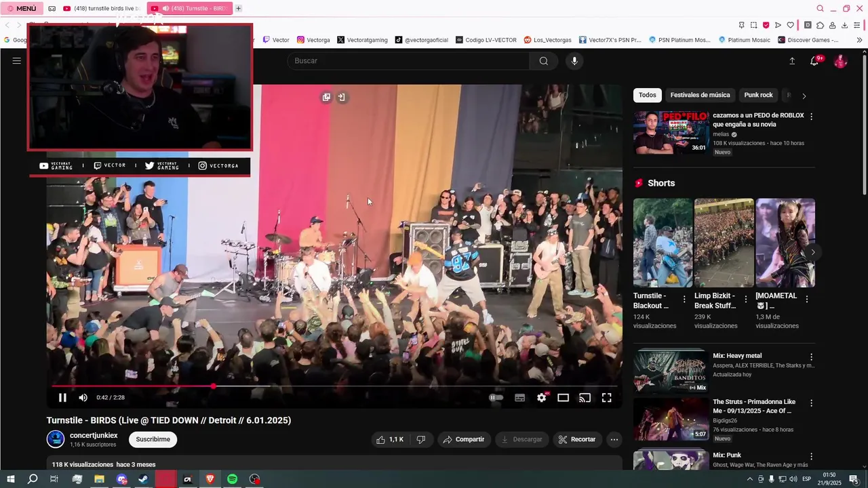Image resolution: width=868 pixels, height=488 pixels.
Task: Click the Recortar clip button
Action: coord(577,439)
